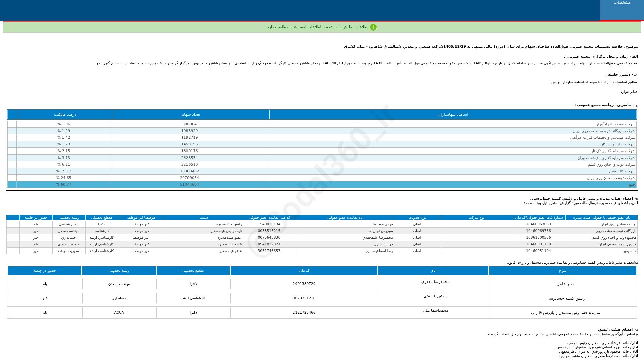
Task: Select the 2991389729 national code cell
Action: coord(304,284)
